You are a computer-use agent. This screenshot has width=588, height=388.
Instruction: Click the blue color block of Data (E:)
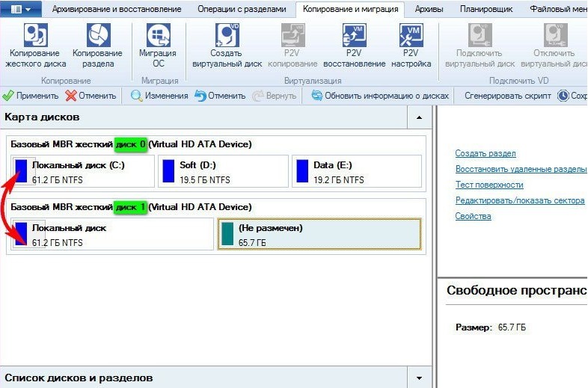pyautogui.click(x=302, y=171)
